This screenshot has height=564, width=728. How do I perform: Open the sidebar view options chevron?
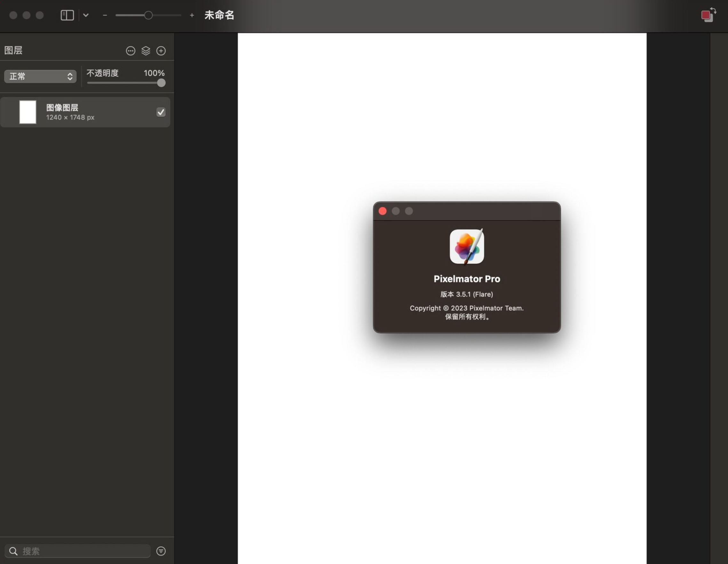(x=86, y=15)
